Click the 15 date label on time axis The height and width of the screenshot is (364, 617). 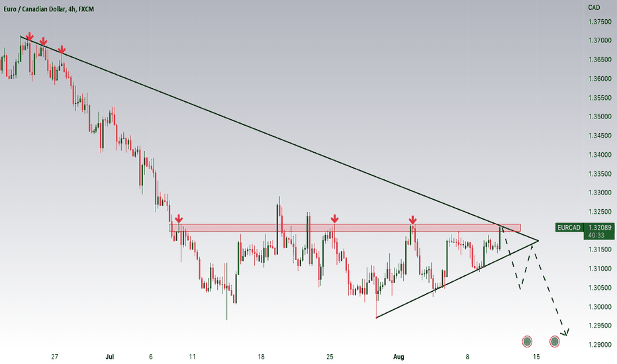(536, 357)
